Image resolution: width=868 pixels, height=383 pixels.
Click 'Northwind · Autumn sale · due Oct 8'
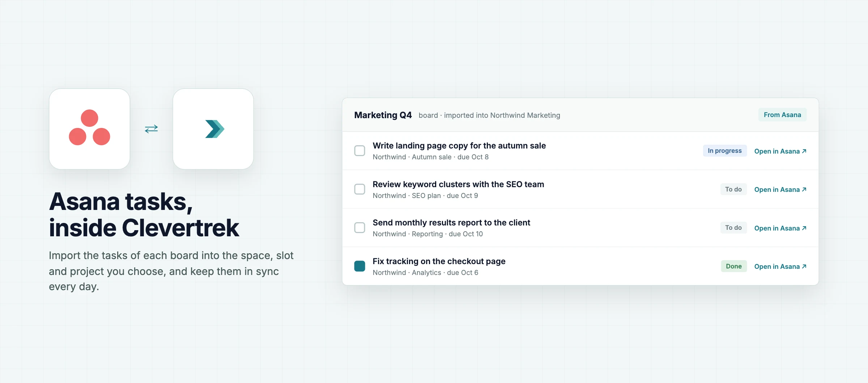point(431,157)
